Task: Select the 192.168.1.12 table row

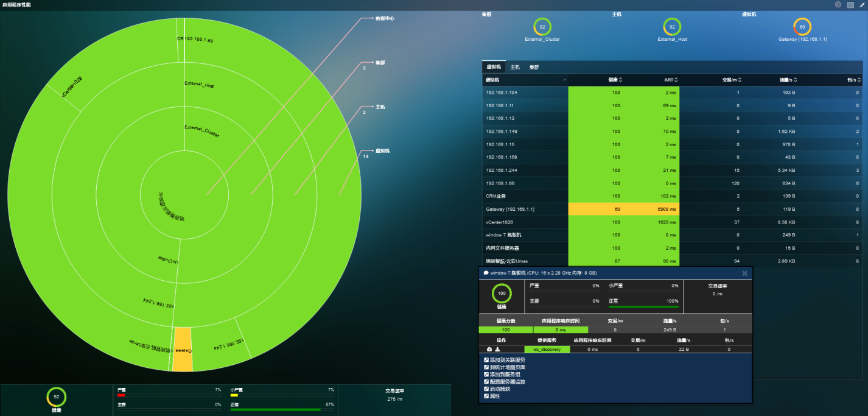Action: (x=672, y=118)
